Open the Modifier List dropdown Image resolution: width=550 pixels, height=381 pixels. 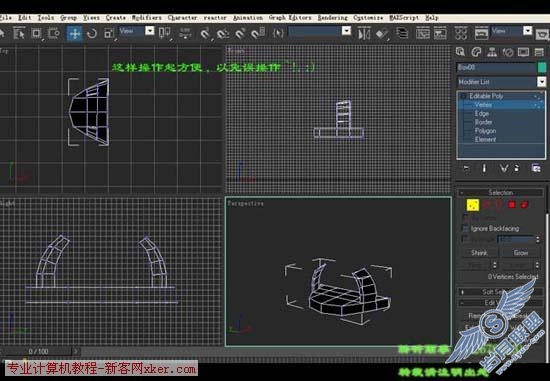(x=501, y=82)
